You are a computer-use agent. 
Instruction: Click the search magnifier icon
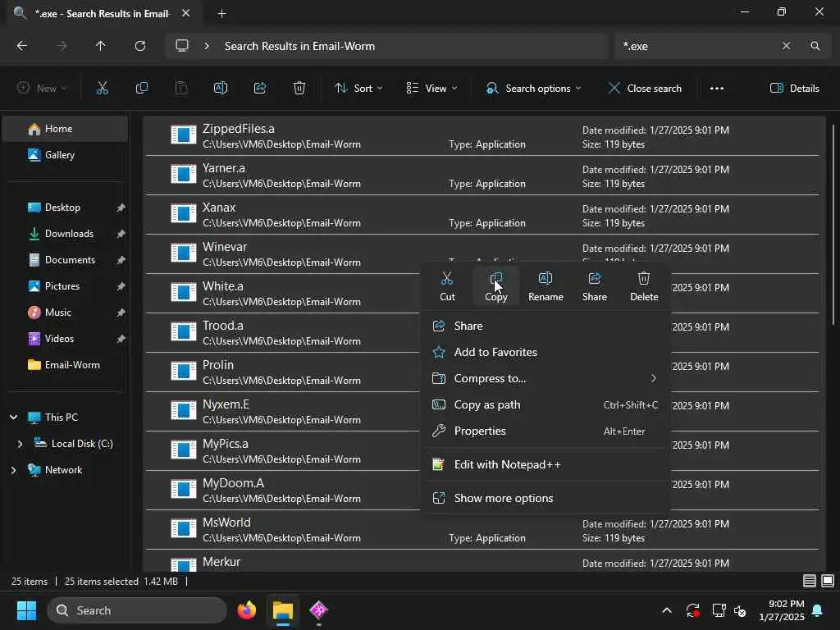pos(815,46)
